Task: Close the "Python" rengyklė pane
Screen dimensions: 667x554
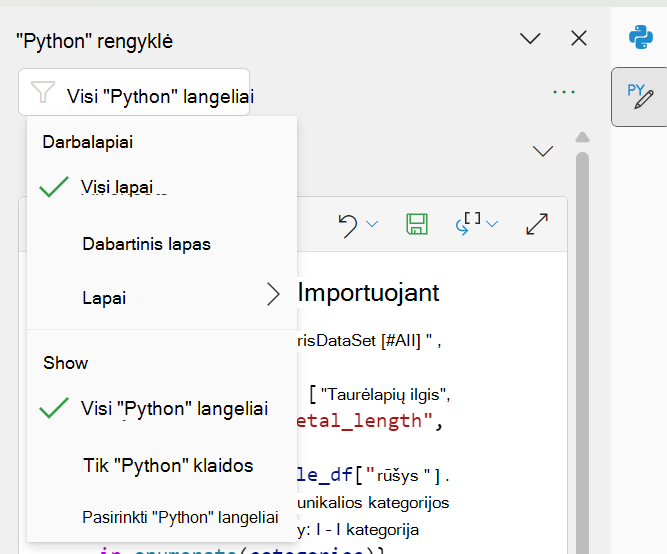Action: 579,38
